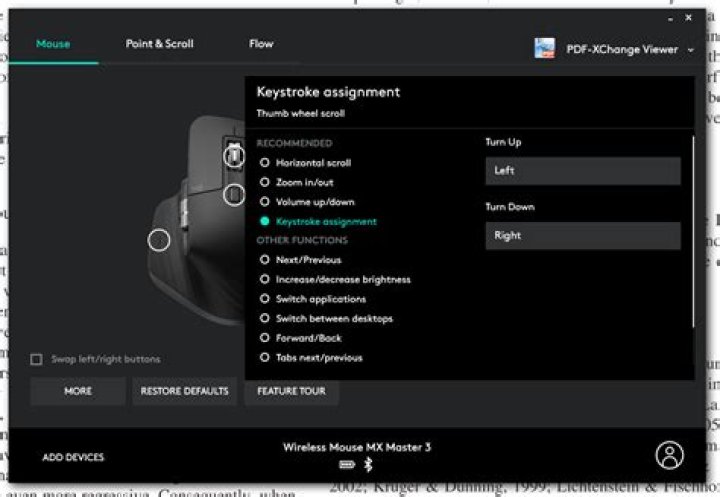Click the keystroke panel vertical scrollbar
Screen dimensions: 720x497
693,232
